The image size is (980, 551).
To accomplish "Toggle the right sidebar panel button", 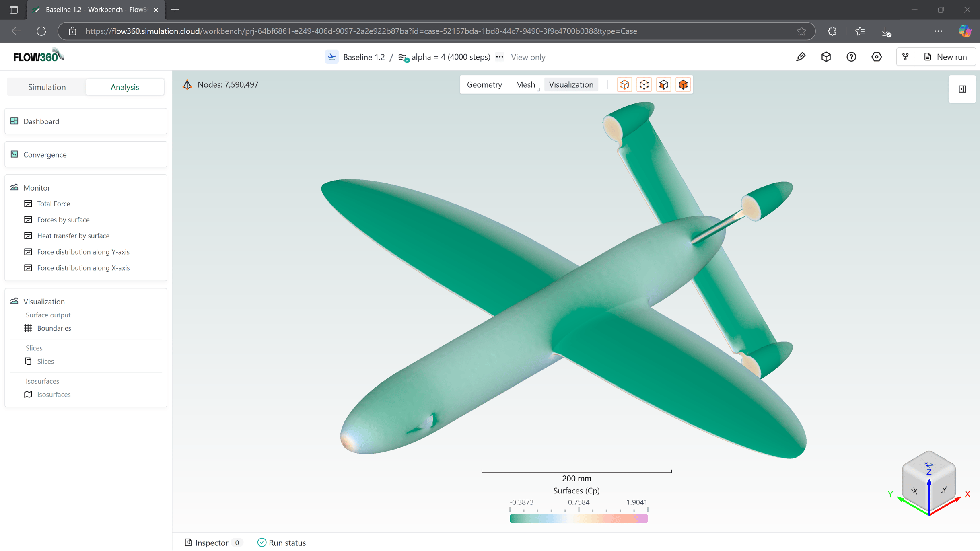I will 962,89.
